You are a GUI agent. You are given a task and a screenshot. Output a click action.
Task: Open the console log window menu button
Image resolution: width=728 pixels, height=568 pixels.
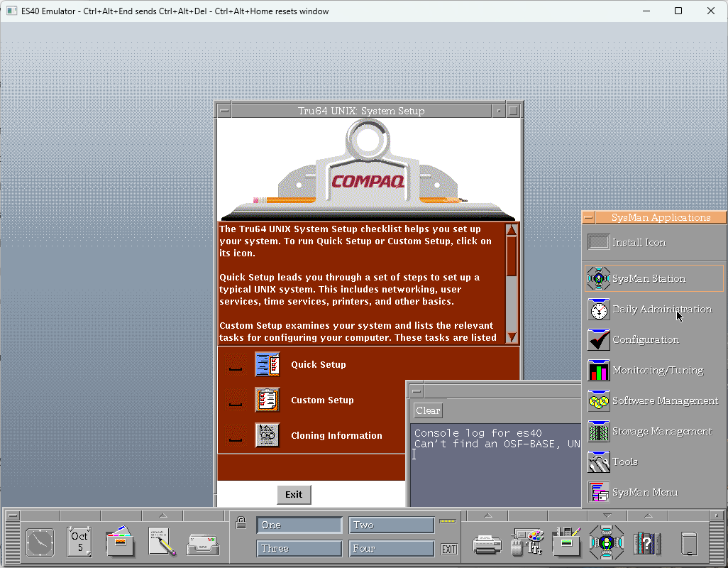click(417, 391)
